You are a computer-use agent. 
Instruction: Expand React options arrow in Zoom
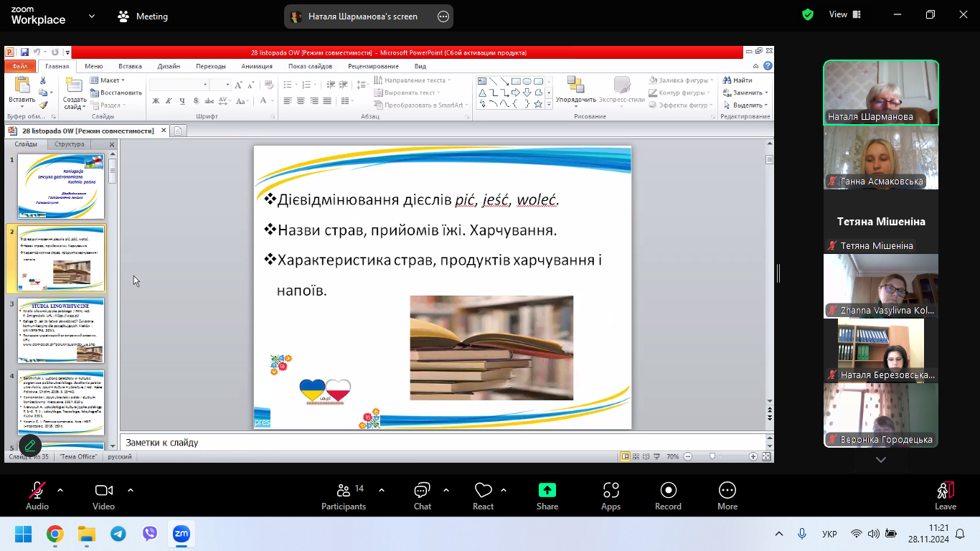tap(503, 490)
